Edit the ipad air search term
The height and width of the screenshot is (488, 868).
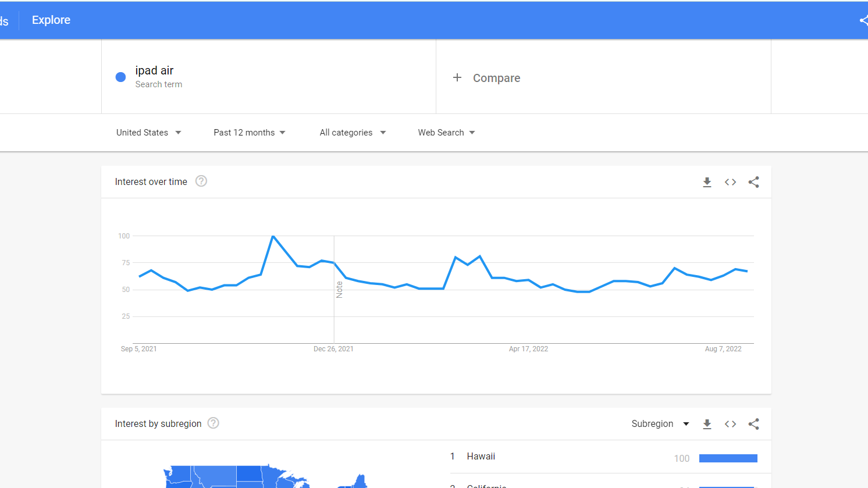pos(155,71)
